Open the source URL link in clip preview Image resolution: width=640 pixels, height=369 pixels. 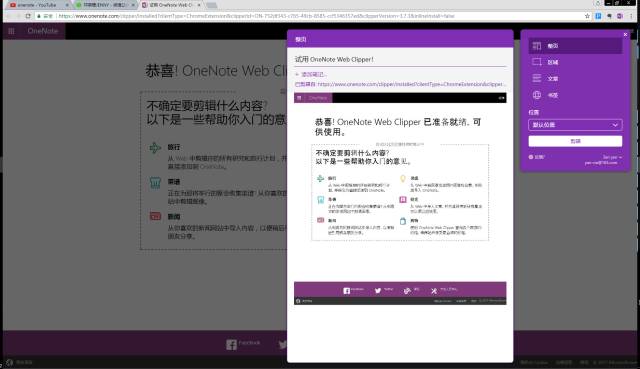click(411, 84)
